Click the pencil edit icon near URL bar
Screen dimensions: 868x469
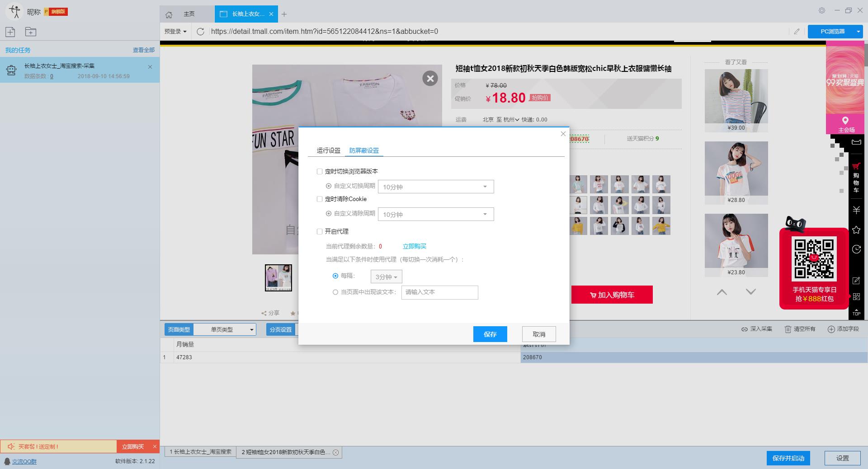797,32
